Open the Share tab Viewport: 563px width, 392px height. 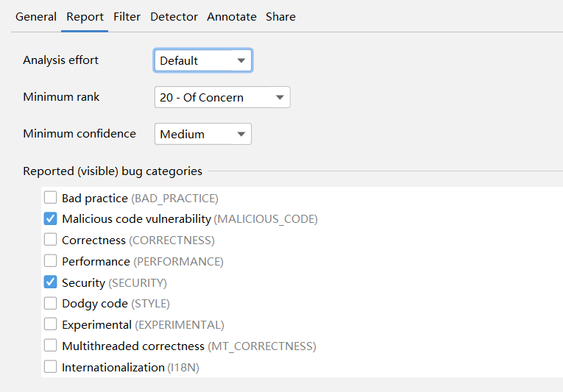[x=280, y=16]
